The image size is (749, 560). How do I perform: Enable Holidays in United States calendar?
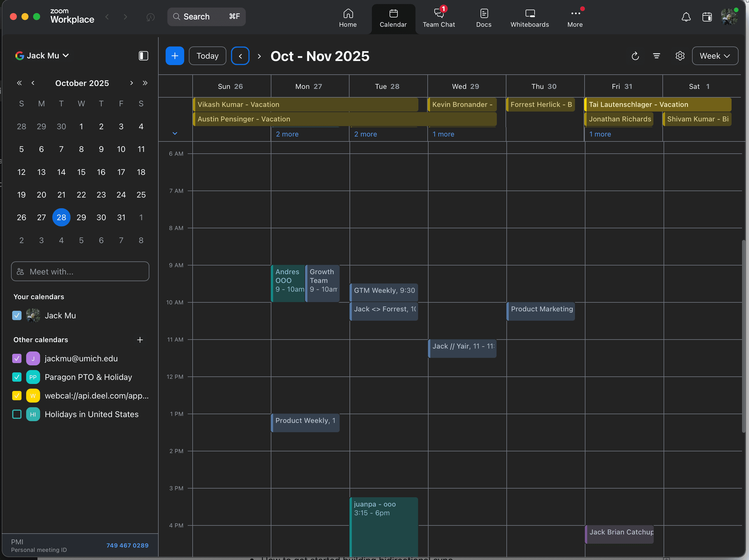pos(17,414)
